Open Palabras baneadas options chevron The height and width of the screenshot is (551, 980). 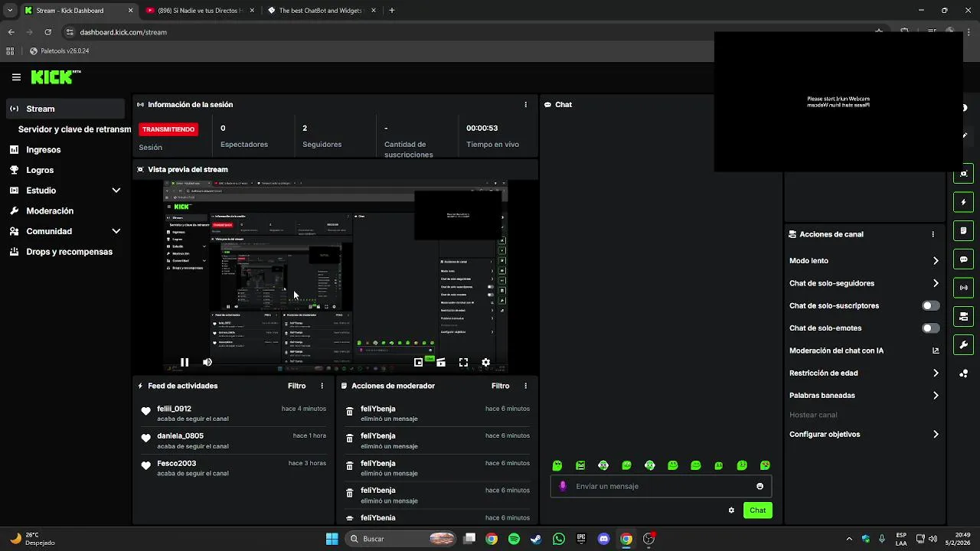pos(936,396)
